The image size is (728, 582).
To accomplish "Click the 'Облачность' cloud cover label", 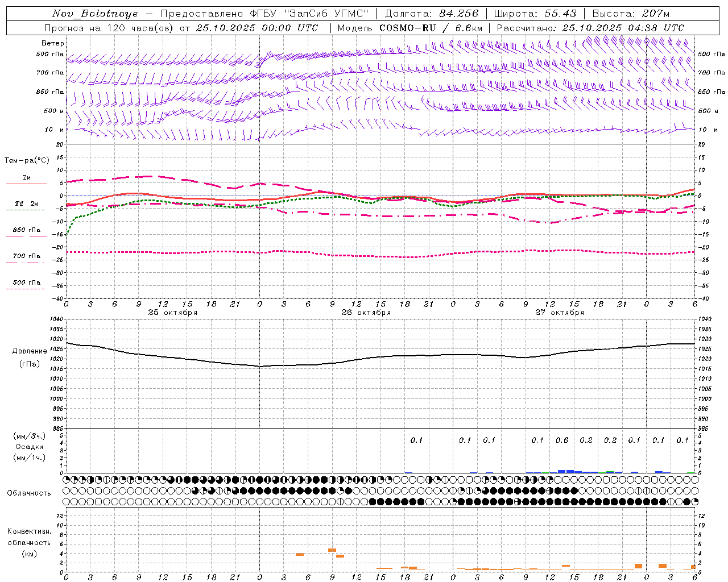I will [29, 493].
